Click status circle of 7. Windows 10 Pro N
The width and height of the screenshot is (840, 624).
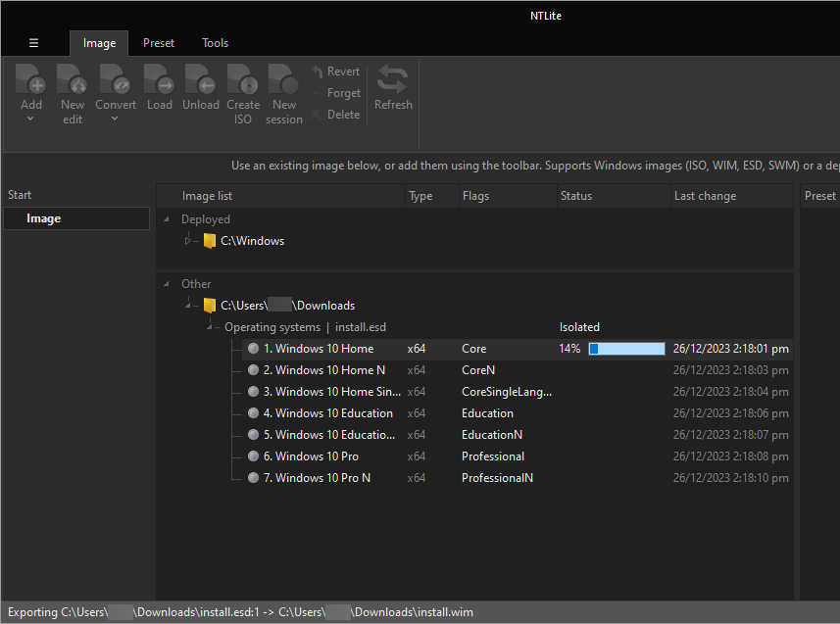click(254, 477)
